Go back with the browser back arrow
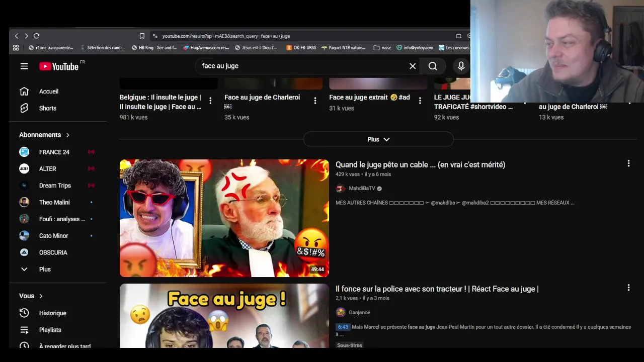Image resolution: width=644 pixels, height=362 pixels. point(17,36)
